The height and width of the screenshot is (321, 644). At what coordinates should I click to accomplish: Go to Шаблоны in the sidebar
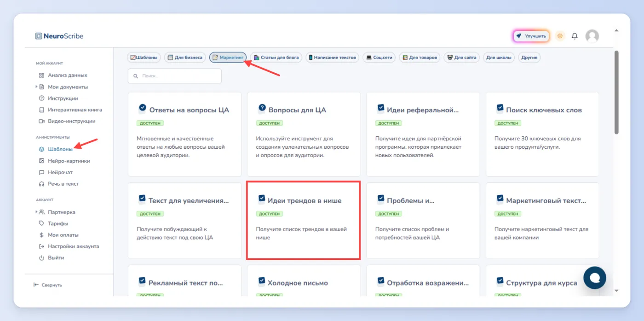click(56, 149)
